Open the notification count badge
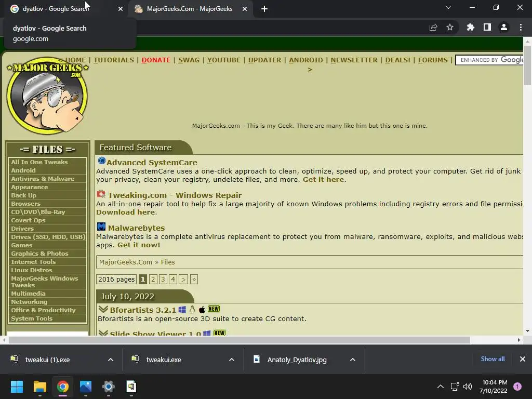Screen dimensions: 532x399 (x=517, y=387)
